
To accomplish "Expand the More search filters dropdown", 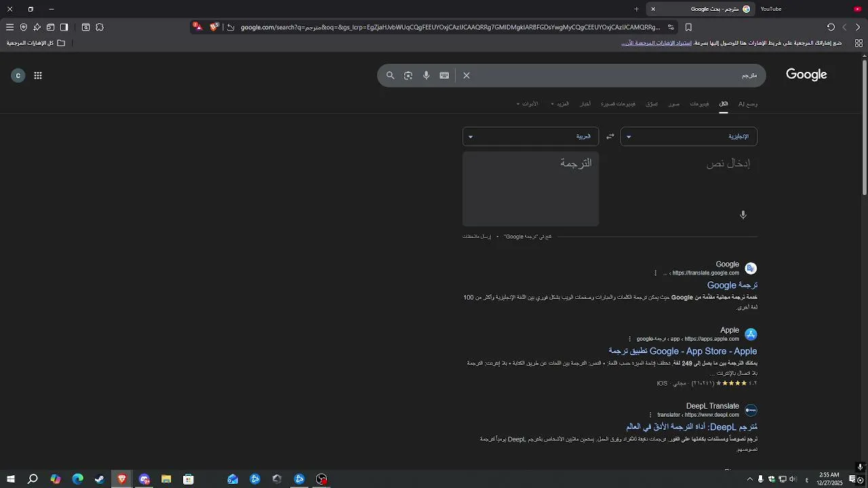I will tap(560, 104).
